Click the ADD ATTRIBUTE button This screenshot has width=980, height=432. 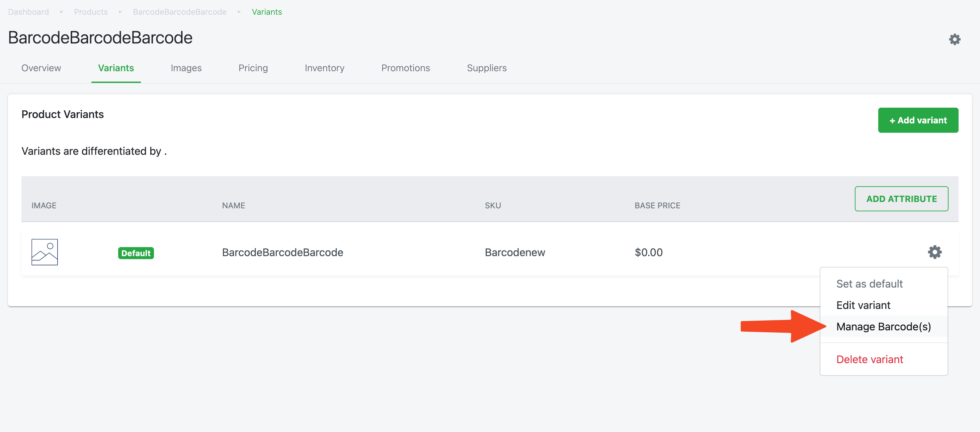click(x=901, y=199)
